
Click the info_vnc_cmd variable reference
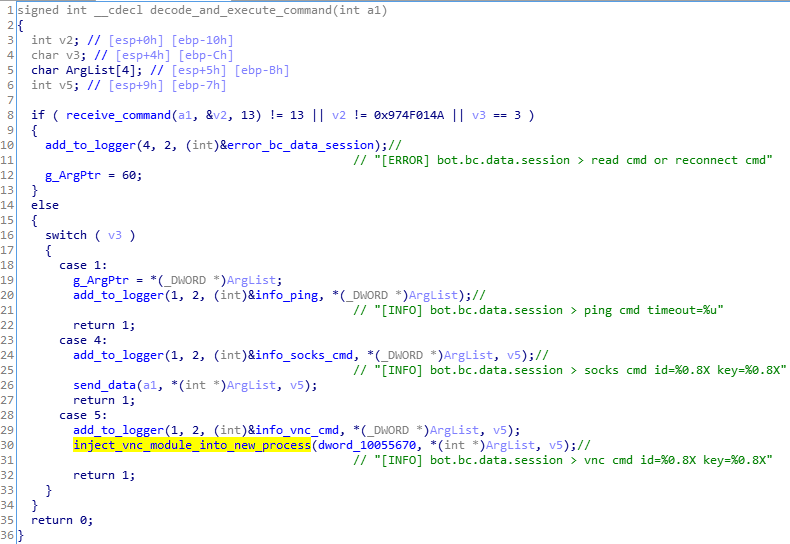coord(297,430)
